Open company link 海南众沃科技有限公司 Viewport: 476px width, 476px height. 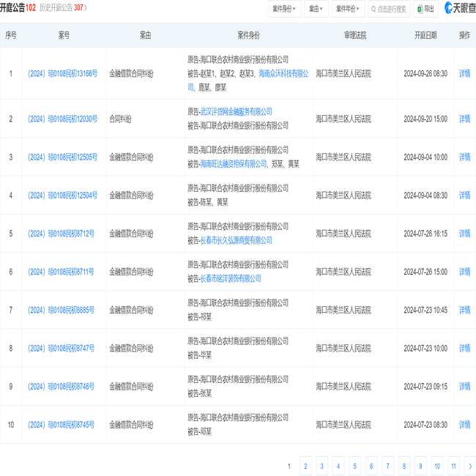[283, 74]
